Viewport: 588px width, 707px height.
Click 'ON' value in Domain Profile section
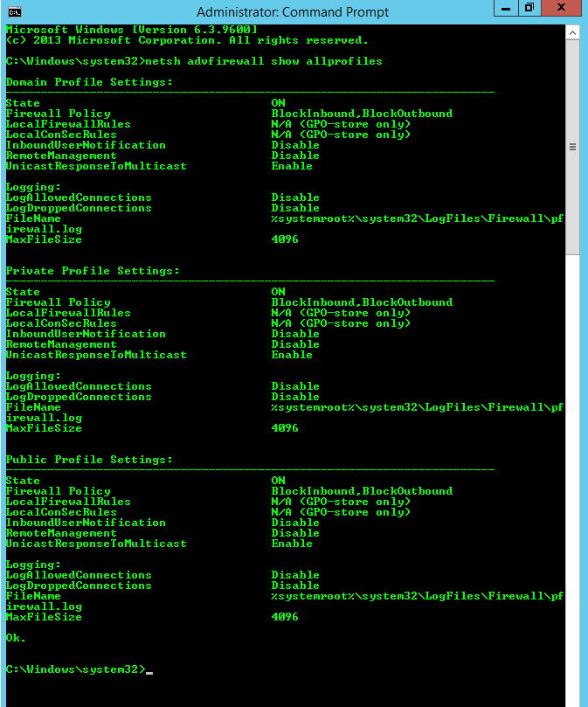tap(278, 103)
